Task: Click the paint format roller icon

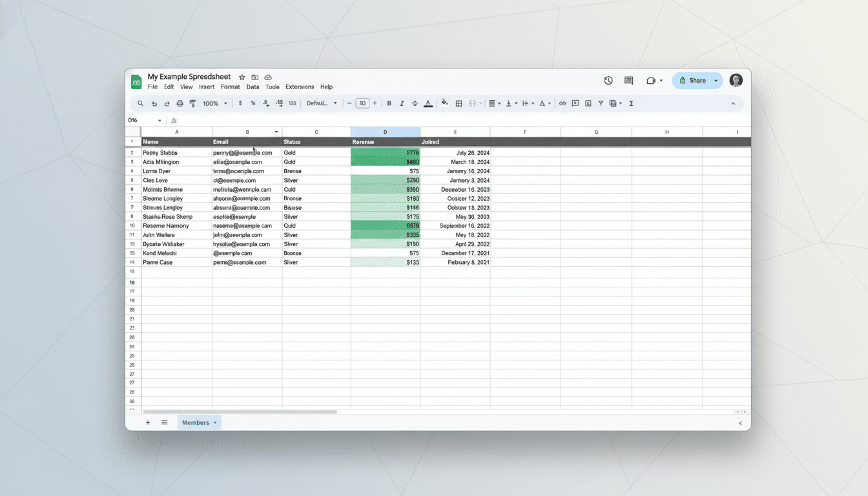Action: point(192,103)
